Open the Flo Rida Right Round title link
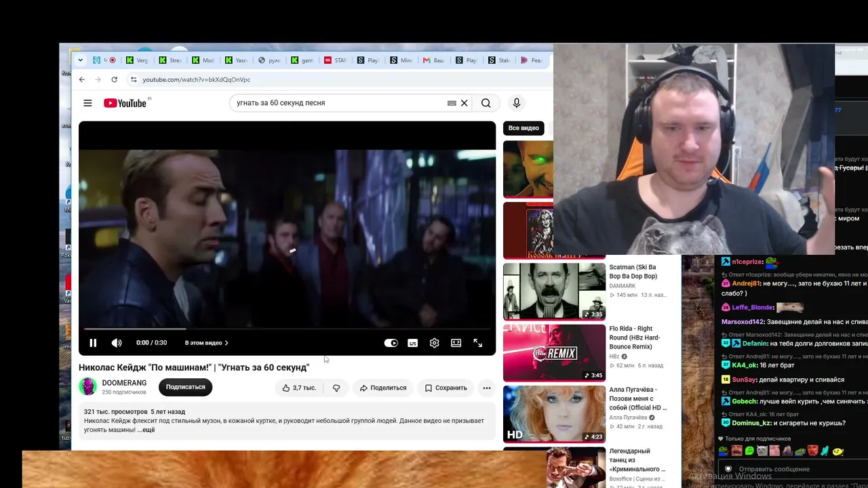This screenshot has height=488, width=868. pos(635,338)
